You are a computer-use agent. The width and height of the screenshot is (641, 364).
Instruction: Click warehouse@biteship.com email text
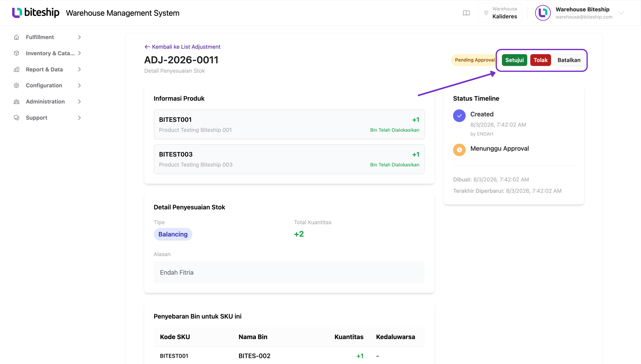point(584,17)
